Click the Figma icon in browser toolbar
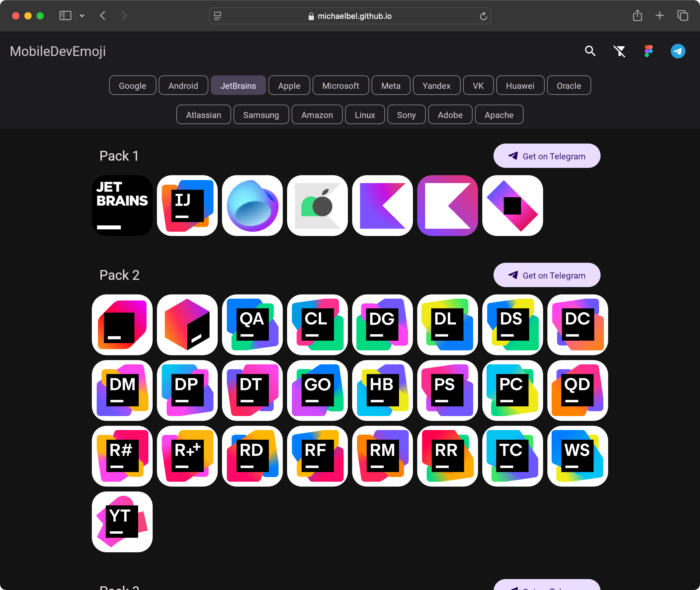The width and height of the screenshot is (700, 590). (649, 51)
